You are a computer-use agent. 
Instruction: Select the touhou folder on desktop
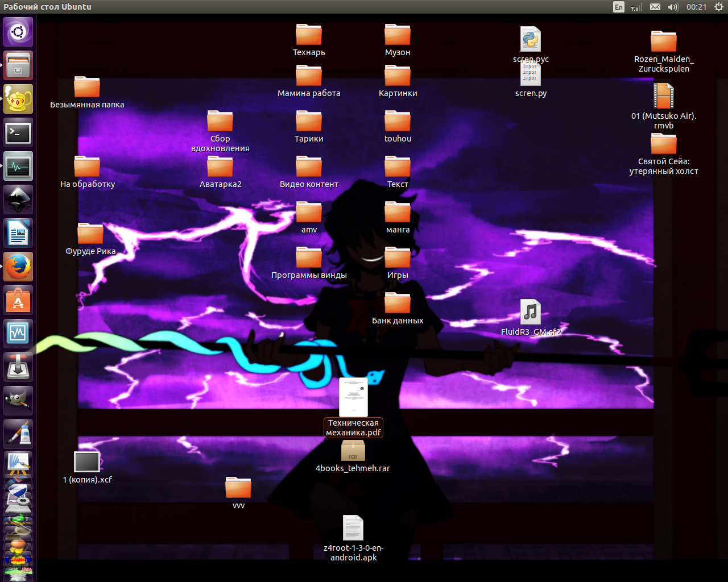pyautogui.click(x=398, y=122)
